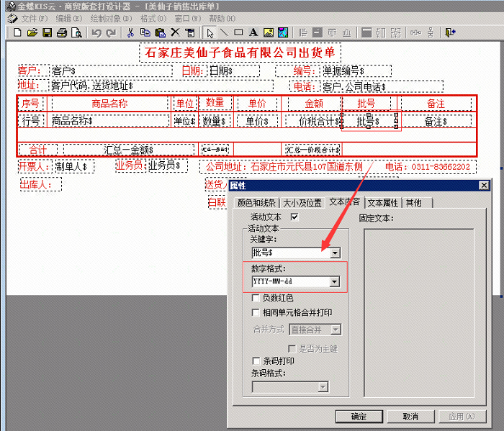Open the 关键字 dropdown list
The height and width of the screenshot is (431, 504).
(334, 253)
